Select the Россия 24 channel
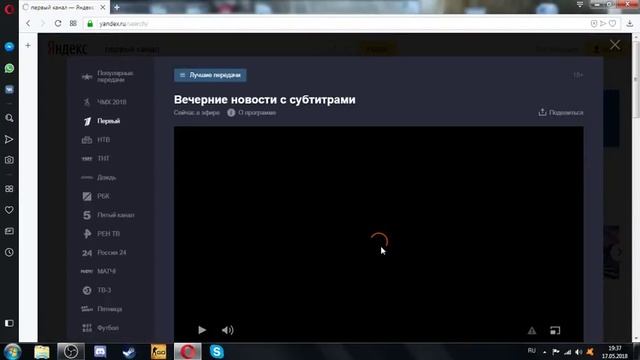The height and width of the screenshot is (360, 640). click(104, 253)
